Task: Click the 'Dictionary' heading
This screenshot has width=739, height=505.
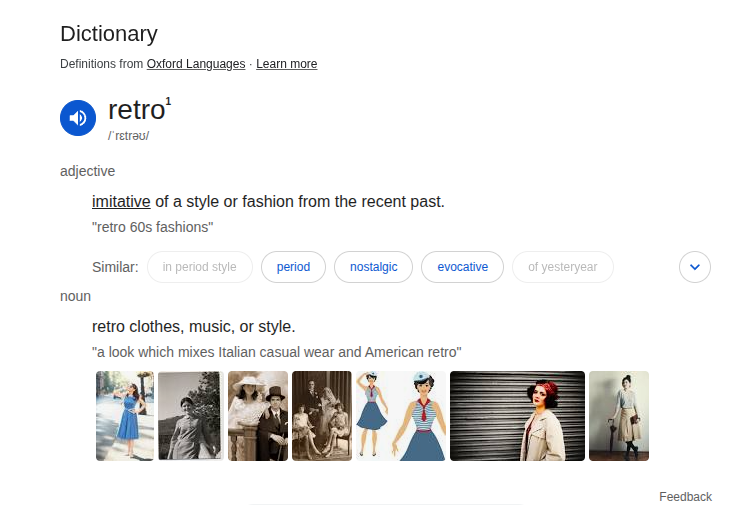Action: tap(109, 34)
